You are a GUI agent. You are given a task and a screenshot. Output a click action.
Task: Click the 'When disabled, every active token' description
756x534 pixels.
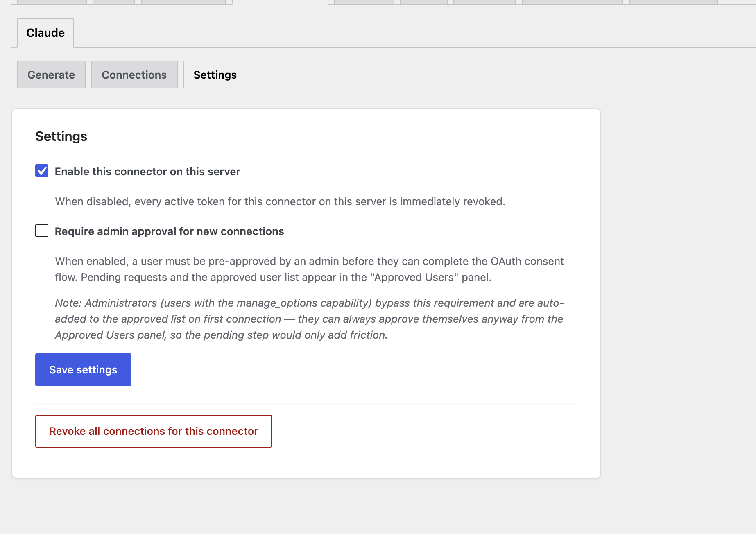click(280, 201)
